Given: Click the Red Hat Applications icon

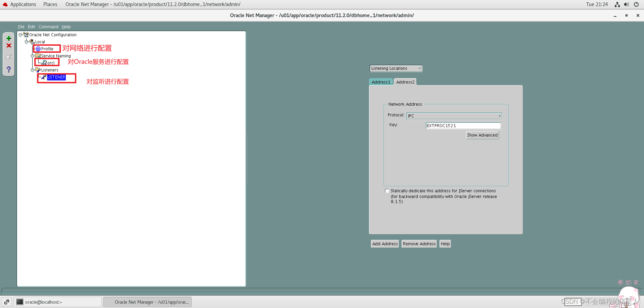Looking at the screenshot, I should (x=5, y=4).
